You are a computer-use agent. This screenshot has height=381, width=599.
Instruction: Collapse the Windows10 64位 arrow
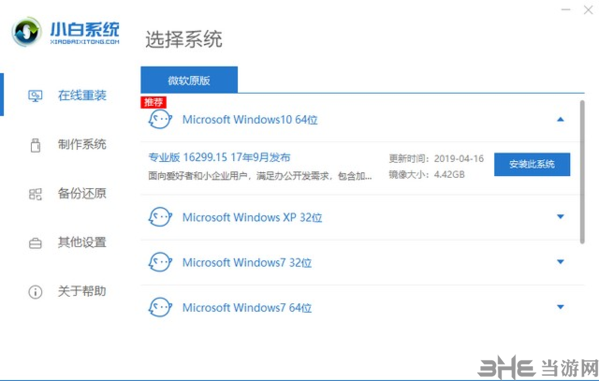[560, 120]
